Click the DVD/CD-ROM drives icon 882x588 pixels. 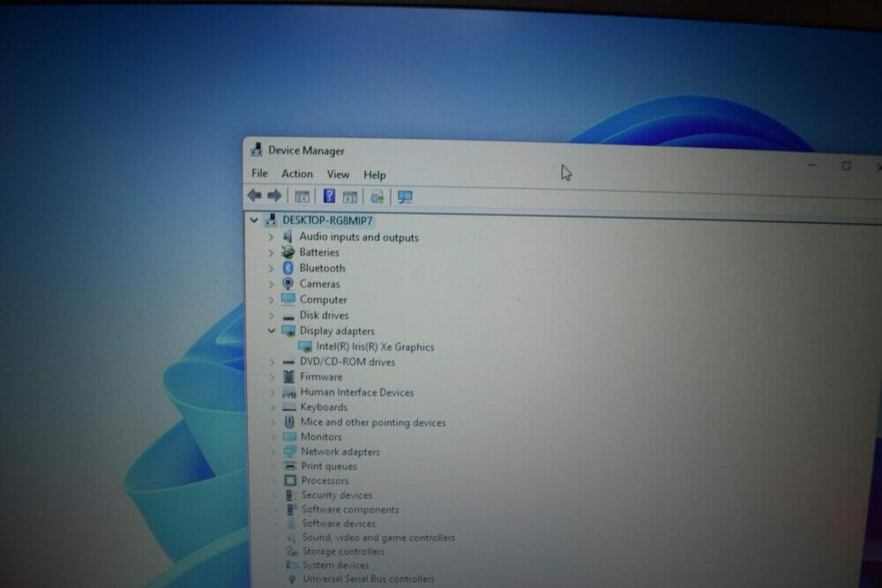[x=289, y=362]
